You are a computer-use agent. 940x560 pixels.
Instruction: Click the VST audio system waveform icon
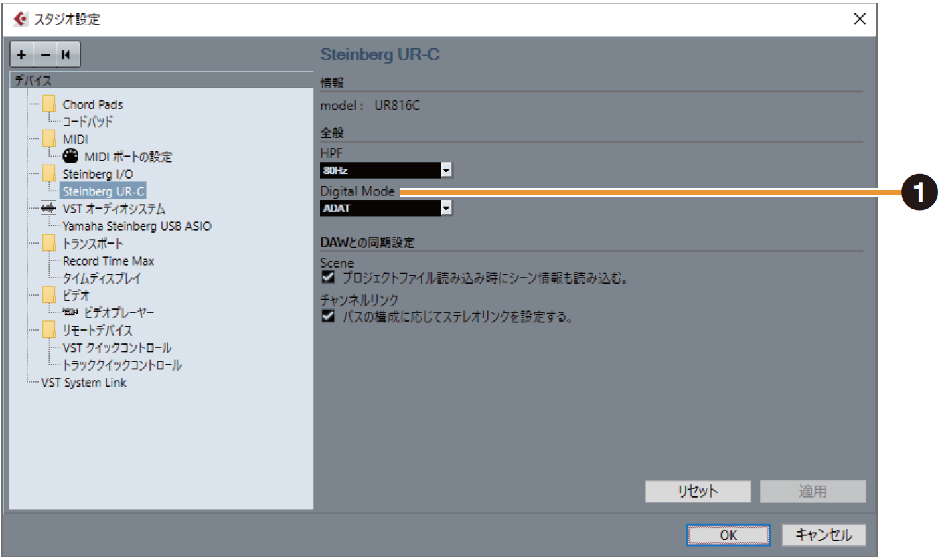click(49, 209)
